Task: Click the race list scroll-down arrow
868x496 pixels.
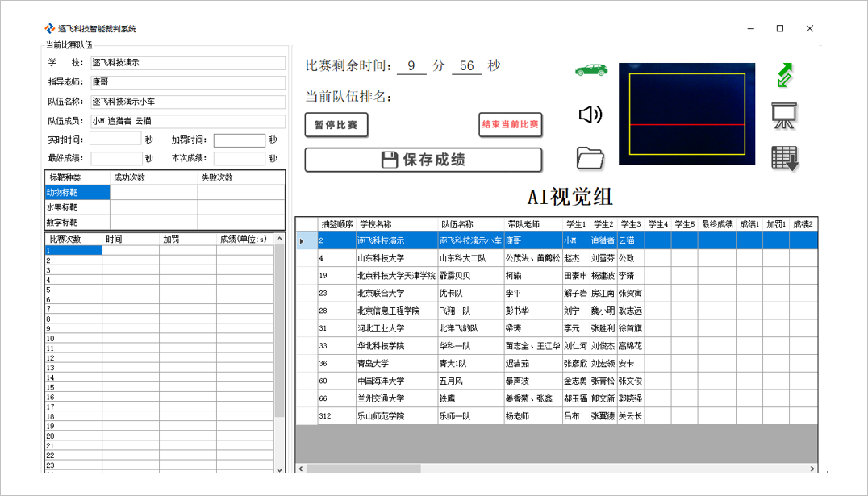Action: (280, 469)
